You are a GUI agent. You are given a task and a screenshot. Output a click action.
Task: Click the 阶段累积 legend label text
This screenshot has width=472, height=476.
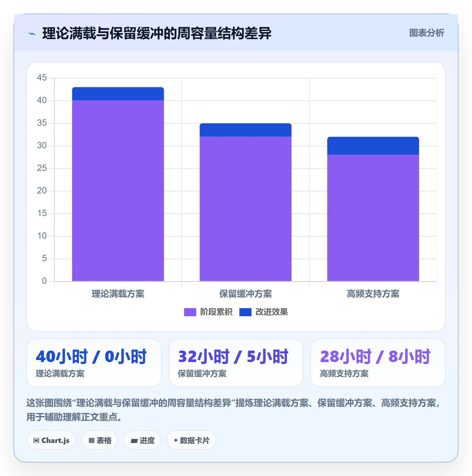pos(216,312)
